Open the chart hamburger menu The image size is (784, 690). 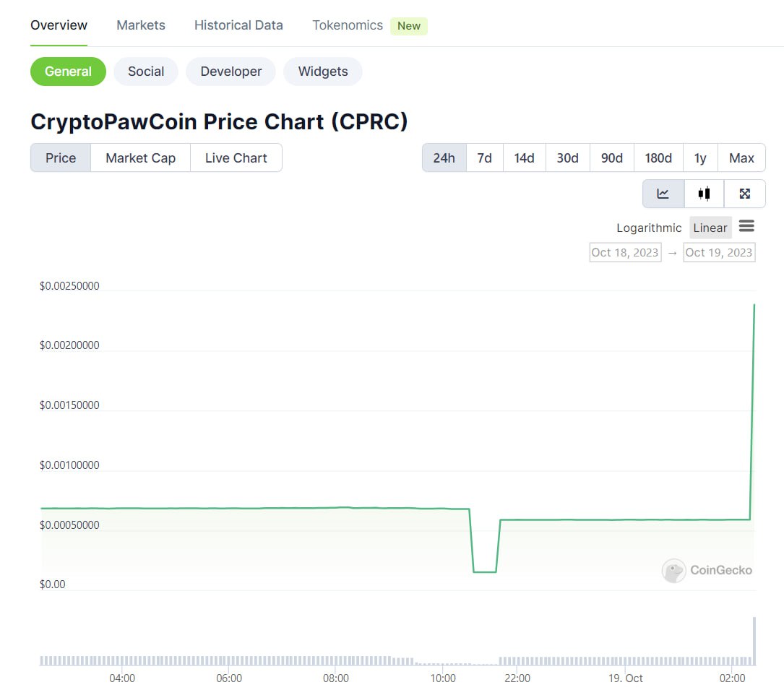pos(746,226)
